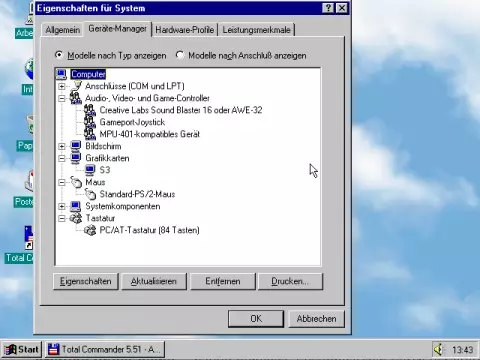Click the Tastatur category icon
Image resolution: width=480 pixels, height=360 pixels.
(x=76, y=218)
